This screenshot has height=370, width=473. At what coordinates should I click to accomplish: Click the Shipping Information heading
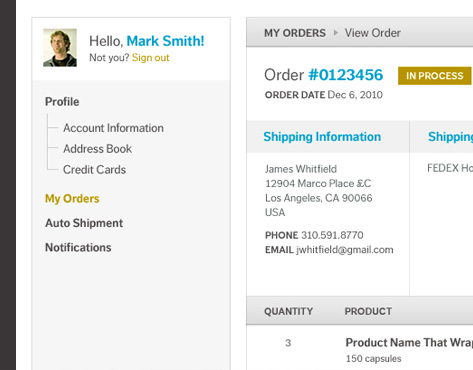tap(322, 137)
